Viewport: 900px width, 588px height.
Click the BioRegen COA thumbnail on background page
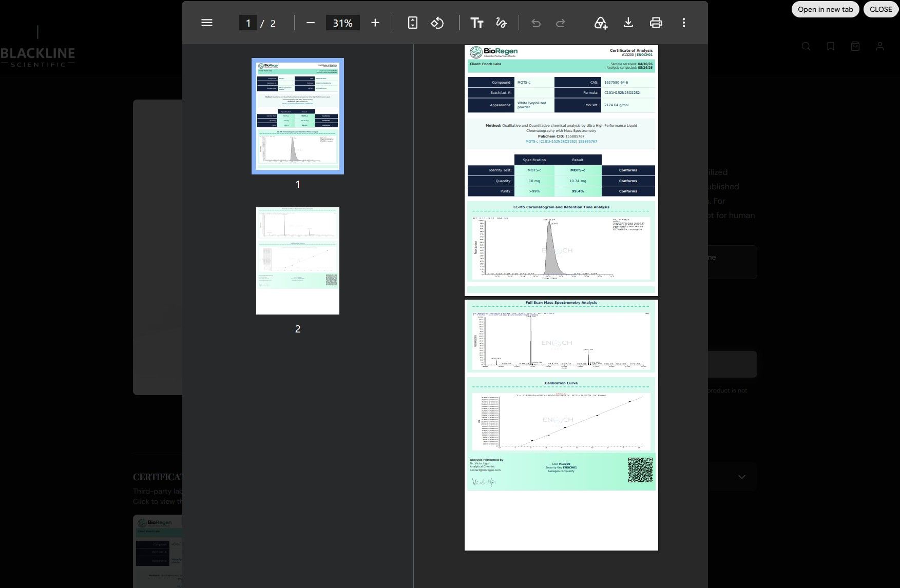pyautogui.click(x=158, y=551)
